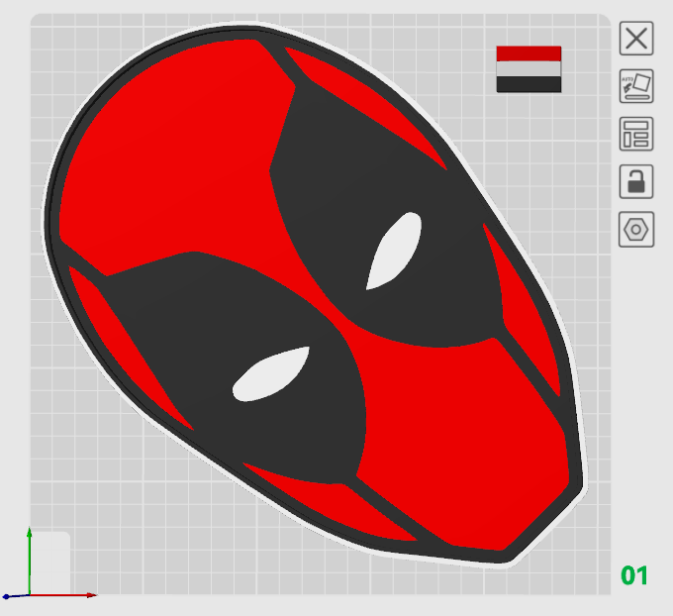This screenshot has height=616, width=673.
Task: Click the right white eye of mask
Action: coord(394,251)
